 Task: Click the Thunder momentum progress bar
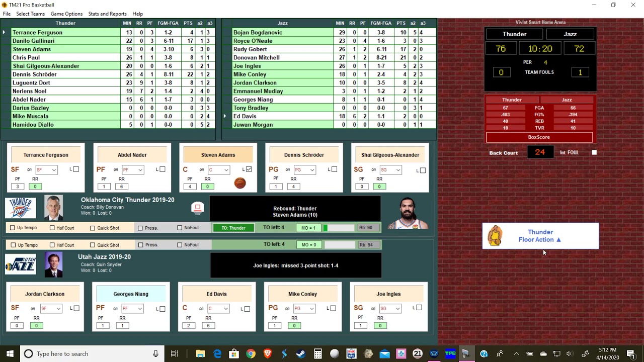[x=340, y=228]
